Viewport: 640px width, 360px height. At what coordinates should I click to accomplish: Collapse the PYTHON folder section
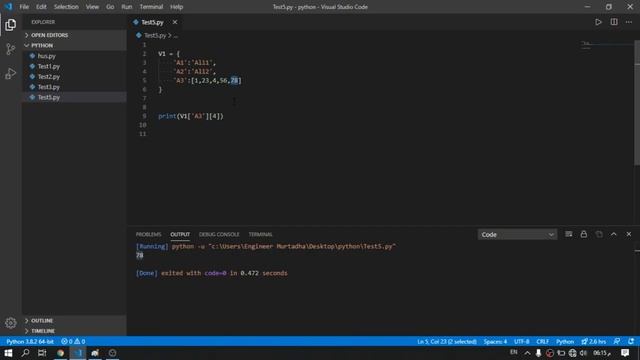click(x=74, y=45)
